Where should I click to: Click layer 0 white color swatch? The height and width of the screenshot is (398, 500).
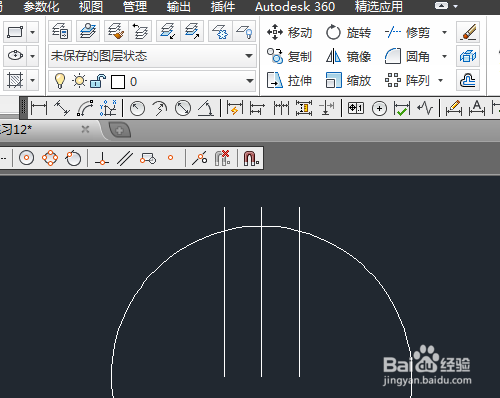click(x=118, y=82)
